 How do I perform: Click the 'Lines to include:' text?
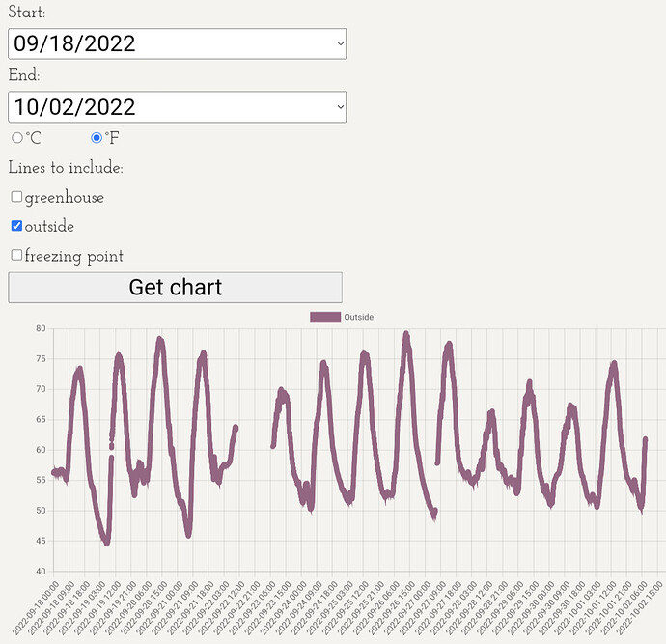(66, 167)
